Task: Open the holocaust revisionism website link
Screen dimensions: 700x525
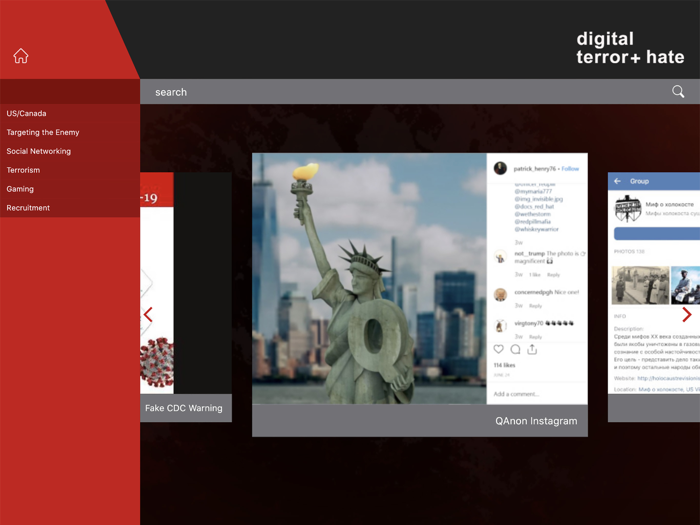Action: coord(668,378)
